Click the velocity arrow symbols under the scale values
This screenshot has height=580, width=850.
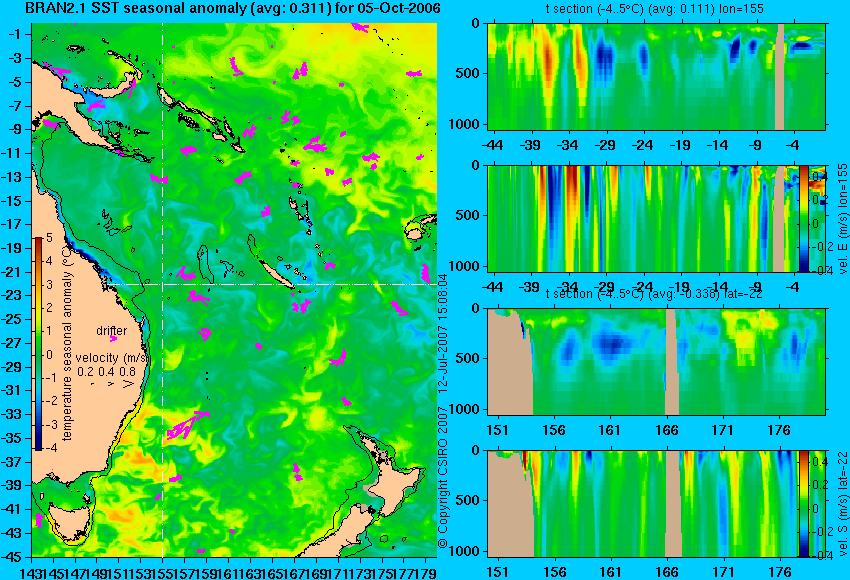pos(111,384)
